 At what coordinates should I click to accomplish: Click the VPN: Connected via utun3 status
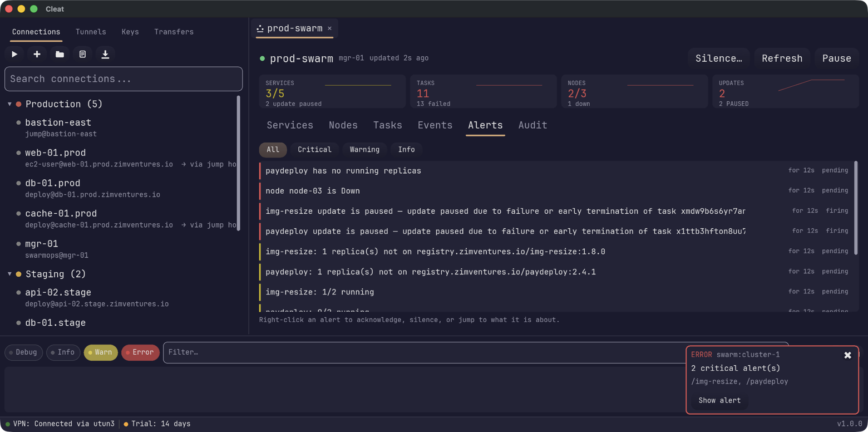click(x=60, y=424)
